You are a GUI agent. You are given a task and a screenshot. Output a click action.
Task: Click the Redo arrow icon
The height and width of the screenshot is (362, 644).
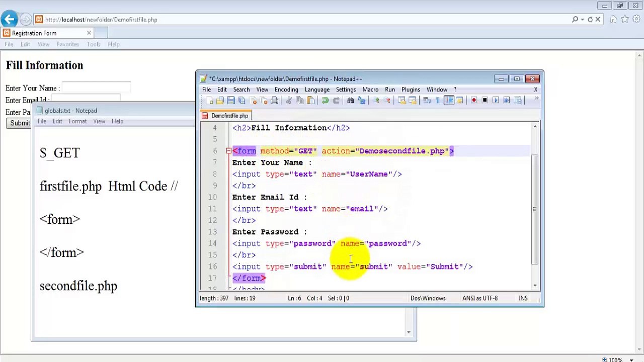(x=337, y=101)
